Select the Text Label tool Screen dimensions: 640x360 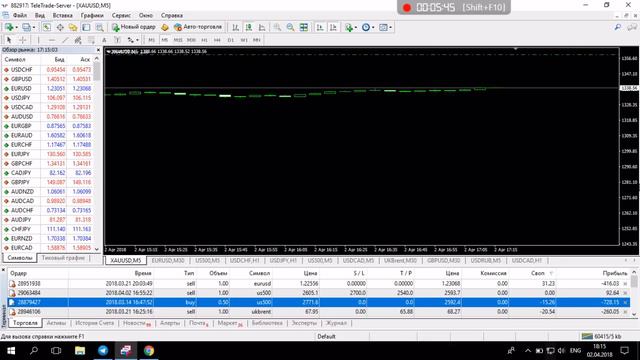(x=117, y=40)
